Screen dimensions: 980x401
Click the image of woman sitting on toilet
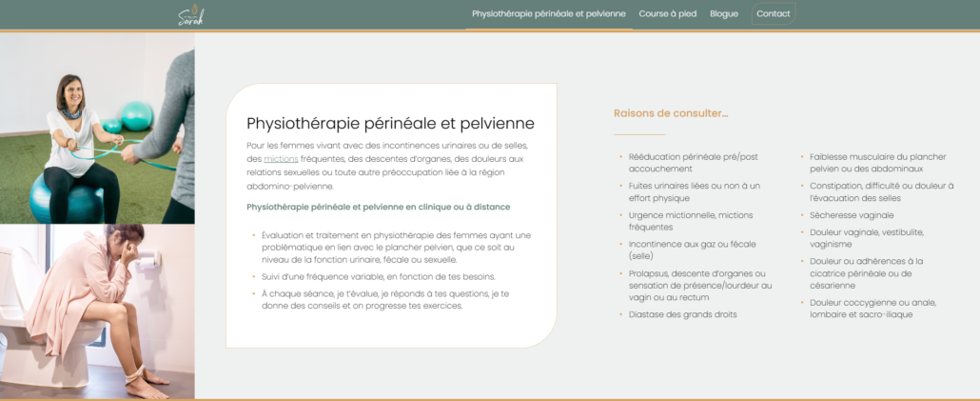click(x=97, y=311)
